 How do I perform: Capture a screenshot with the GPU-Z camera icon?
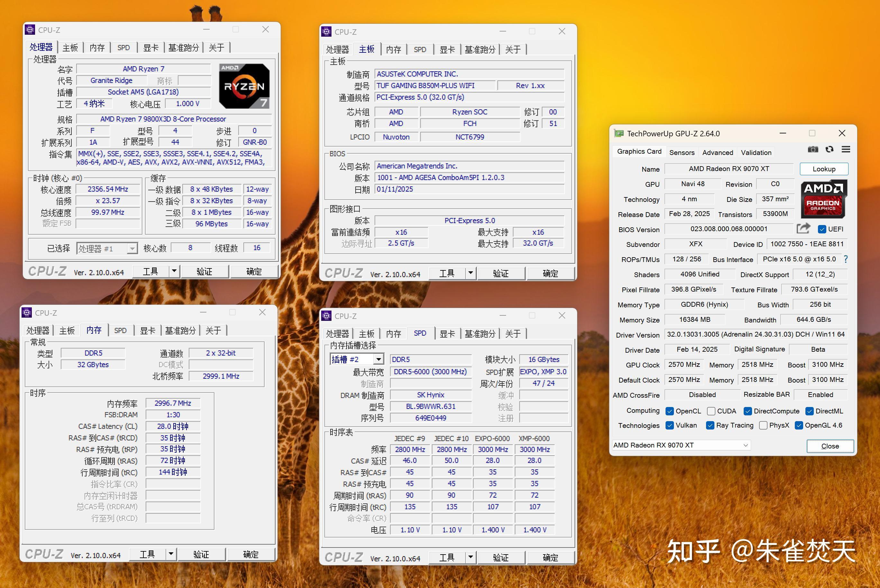[813, 149]
